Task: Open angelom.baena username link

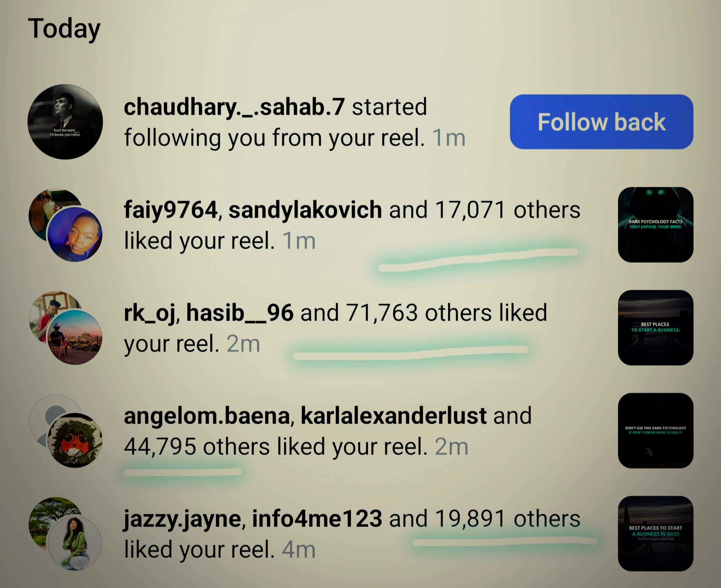Action: (x=207, y=416)
